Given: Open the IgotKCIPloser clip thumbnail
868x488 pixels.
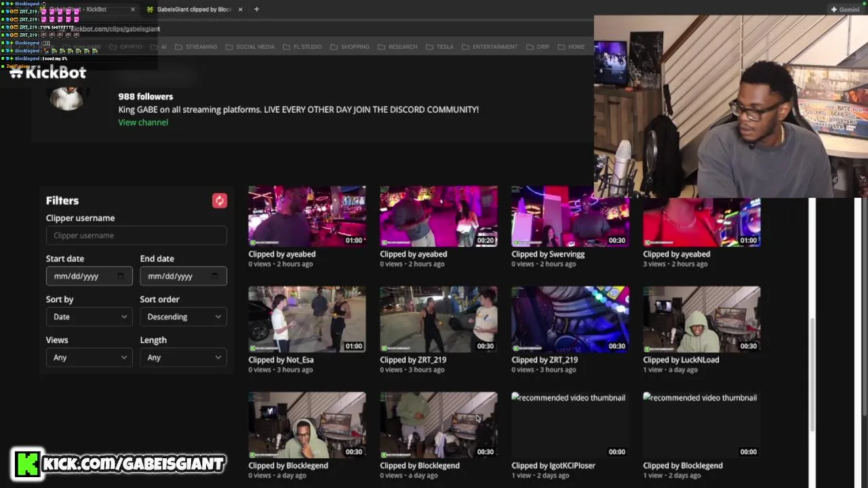Looking at the screenshot, I should point(570,425).
